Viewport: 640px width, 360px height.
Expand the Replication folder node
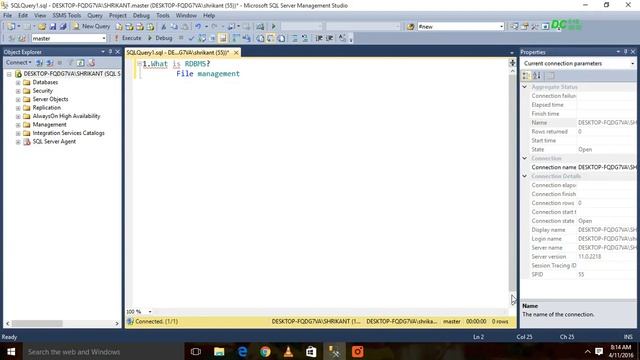click(18, 108)
